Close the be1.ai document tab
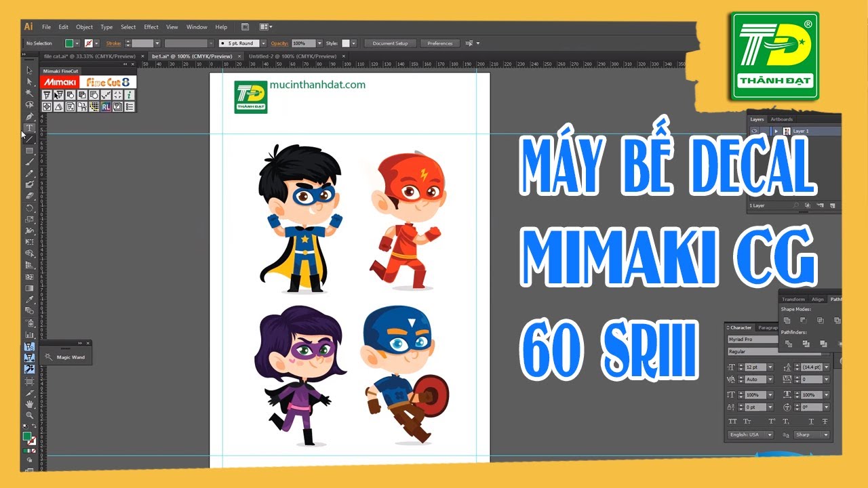 (239, 56)
